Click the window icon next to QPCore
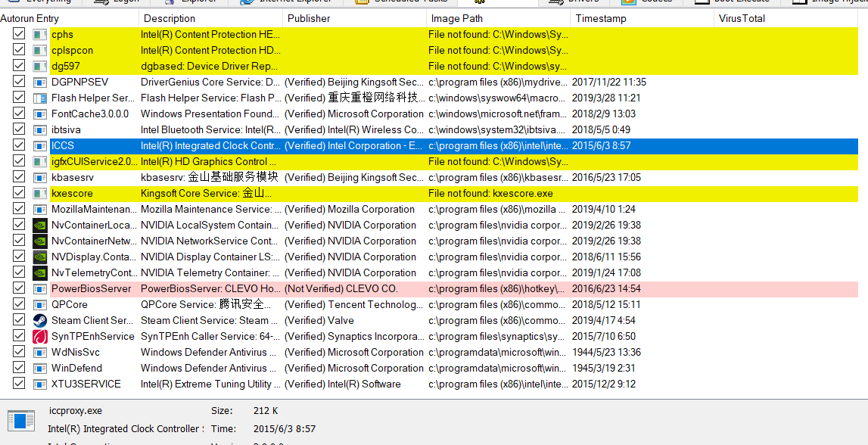The width and height of the screenshot is (868, 445). tap(40, 305)
